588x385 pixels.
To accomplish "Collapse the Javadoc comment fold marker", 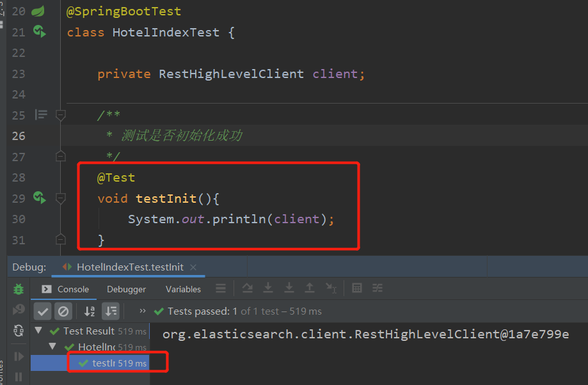I will [61, 115].
